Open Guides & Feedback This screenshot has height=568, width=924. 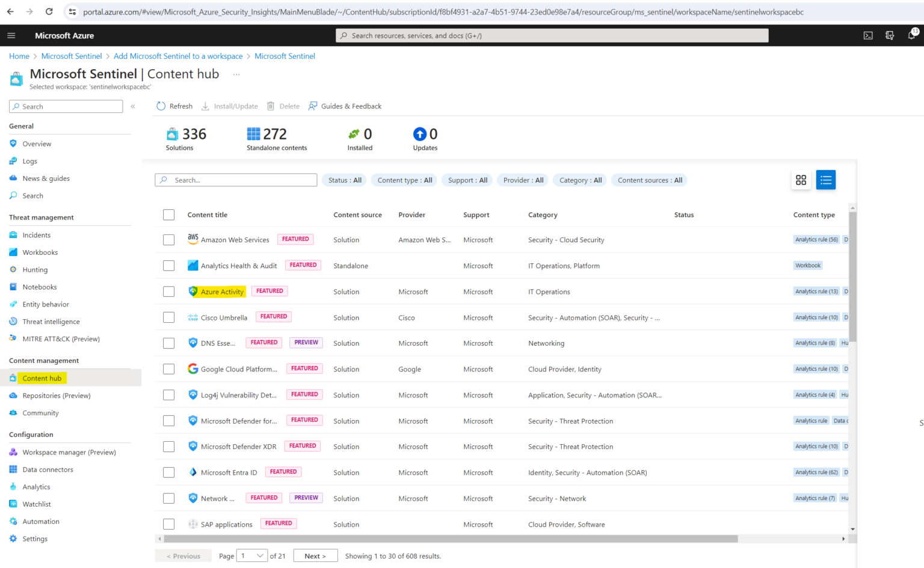[x=345, y=106]
